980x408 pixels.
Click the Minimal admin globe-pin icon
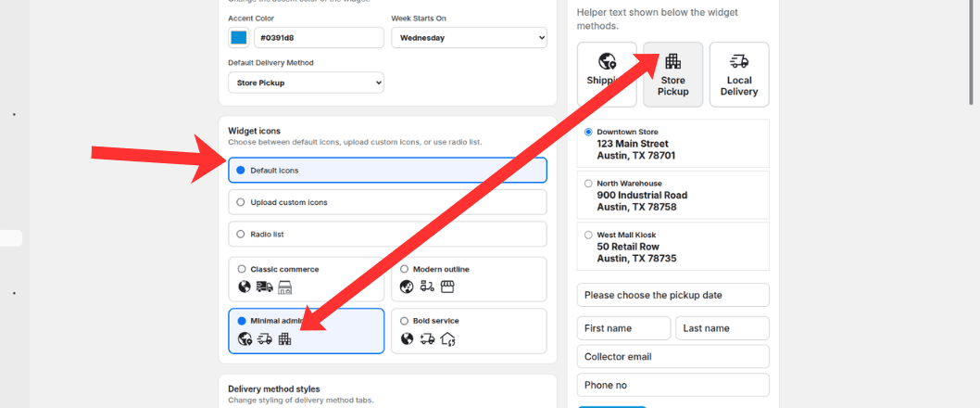(245, 339)
